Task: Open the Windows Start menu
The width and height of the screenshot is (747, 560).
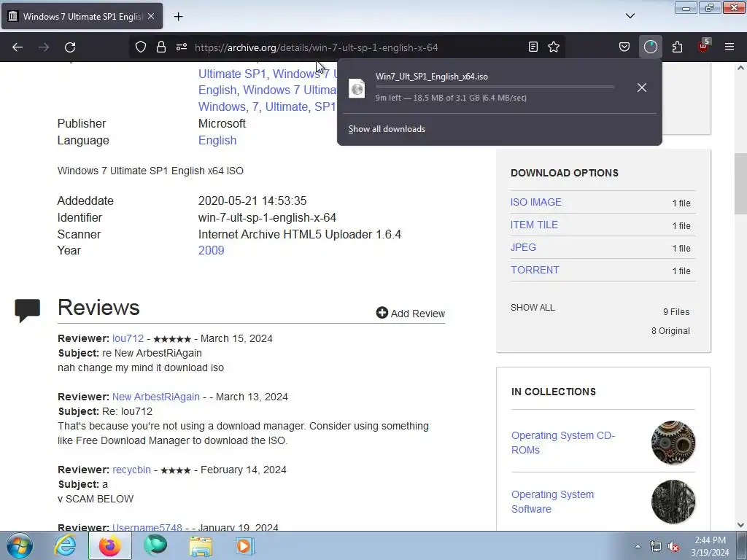Action: (x=20, y=545)
